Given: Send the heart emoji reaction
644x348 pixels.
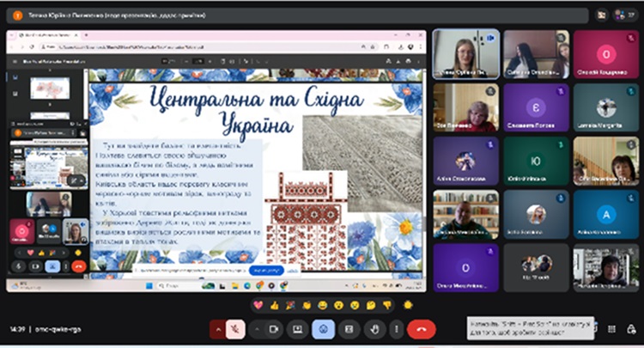Looking at the screenshot, I should point(257,305).
